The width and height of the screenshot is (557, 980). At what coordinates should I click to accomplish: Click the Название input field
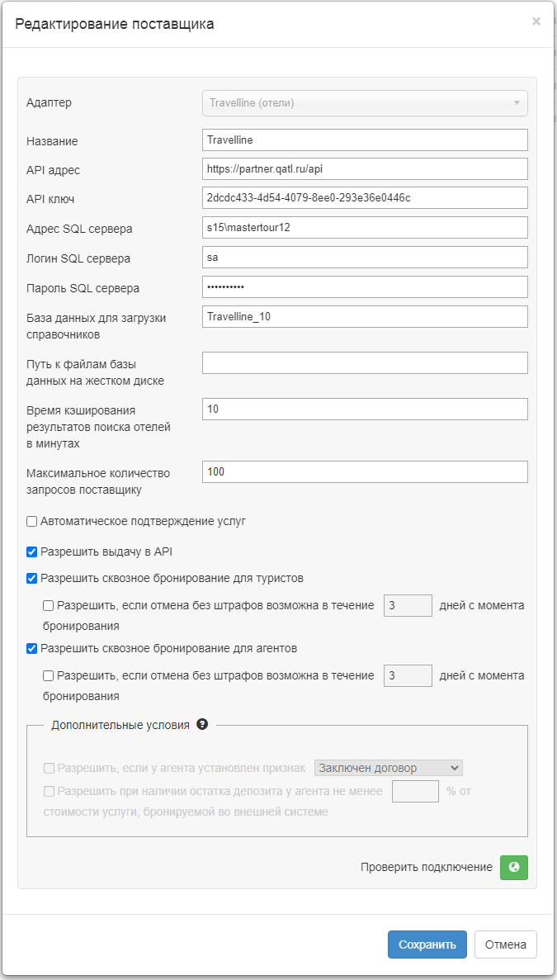[x=365, y=140]
